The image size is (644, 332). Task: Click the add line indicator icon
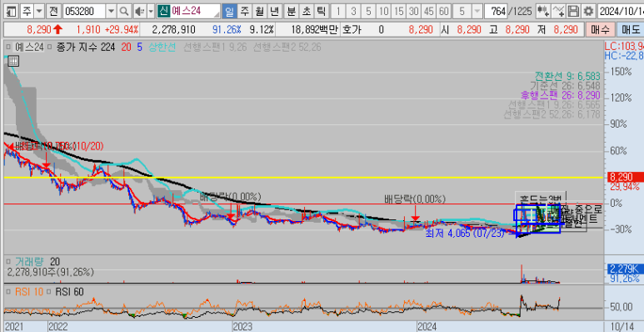[x=558, y=11]
